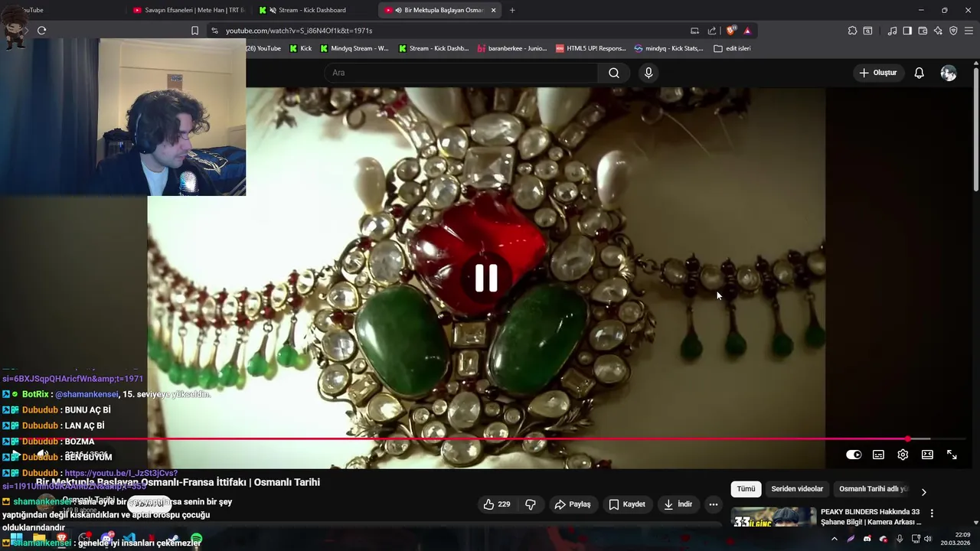This screenshot has height=551, width=980.
Task: Open Spotify from the taskbar
Action: click(x=197, y=540)
